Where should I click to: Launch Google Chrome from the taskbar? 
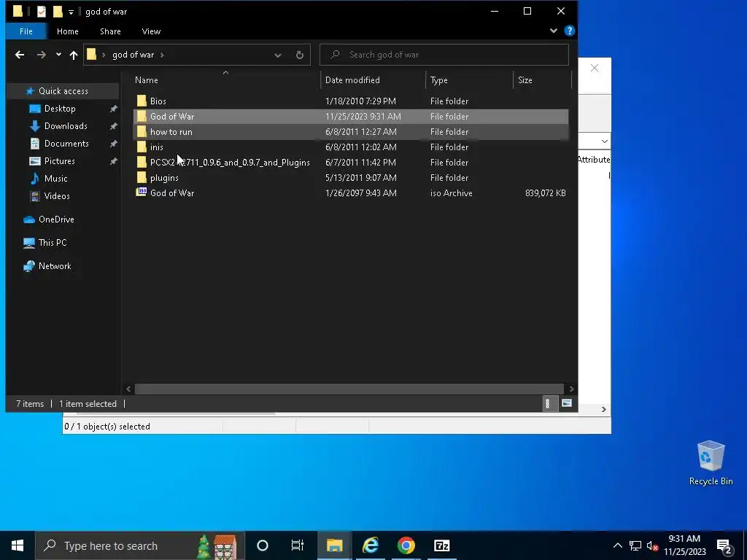tap(406, 545)
